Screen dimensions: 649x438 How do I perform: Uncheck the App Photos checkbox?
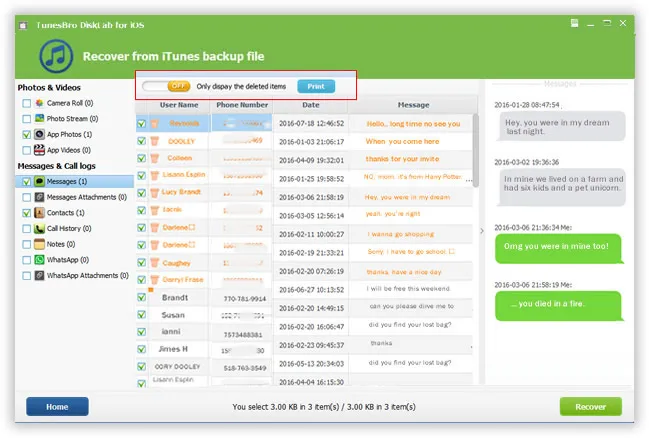(26, 135)
